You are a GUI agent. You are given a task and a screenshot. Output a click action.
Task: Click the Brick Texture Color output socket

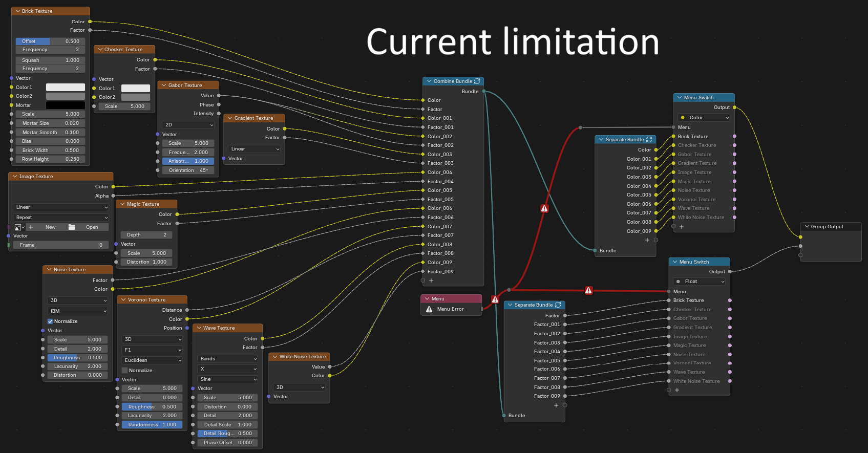(90, 21)
